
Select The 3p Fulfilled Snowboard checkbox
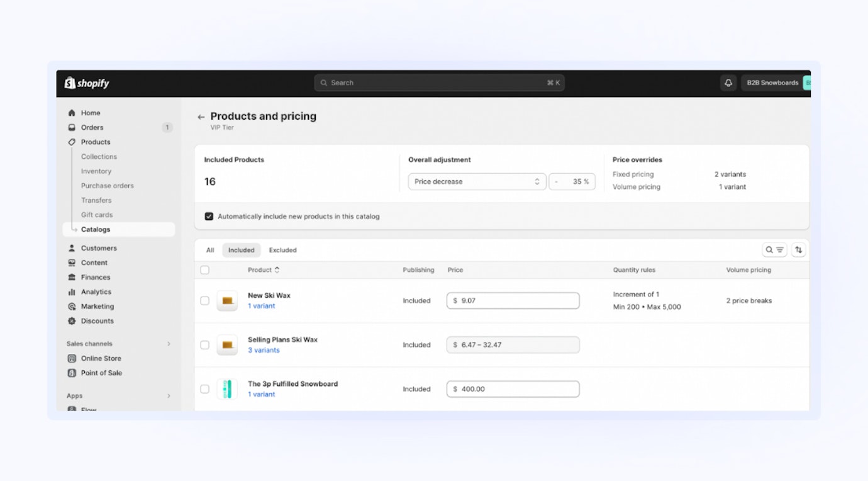point(204,388)
